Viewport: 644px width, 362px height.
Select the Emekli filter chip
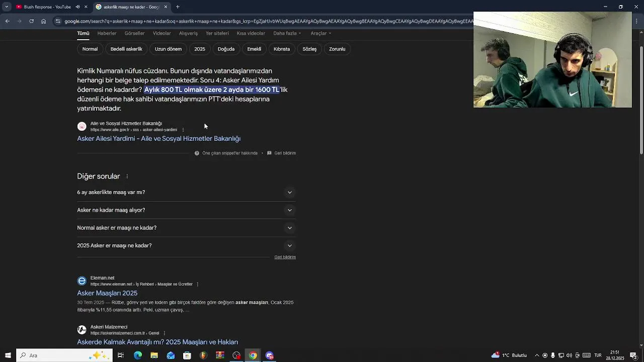(x=254, y=49)
